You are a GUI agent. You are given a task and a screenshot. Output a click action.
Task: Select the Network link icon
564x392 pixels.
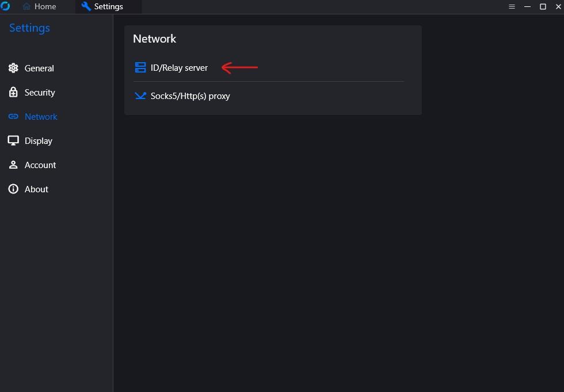tap(13, 116)
